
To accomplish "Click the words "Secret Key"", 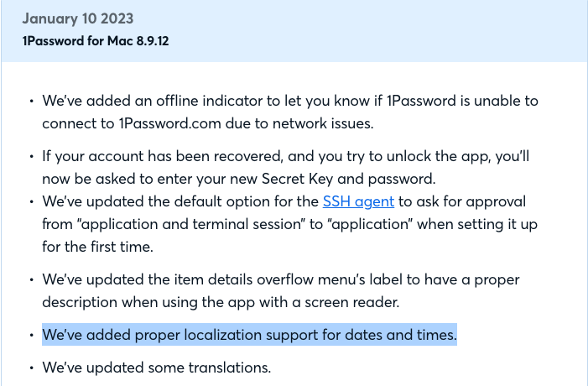I will 297,179.
